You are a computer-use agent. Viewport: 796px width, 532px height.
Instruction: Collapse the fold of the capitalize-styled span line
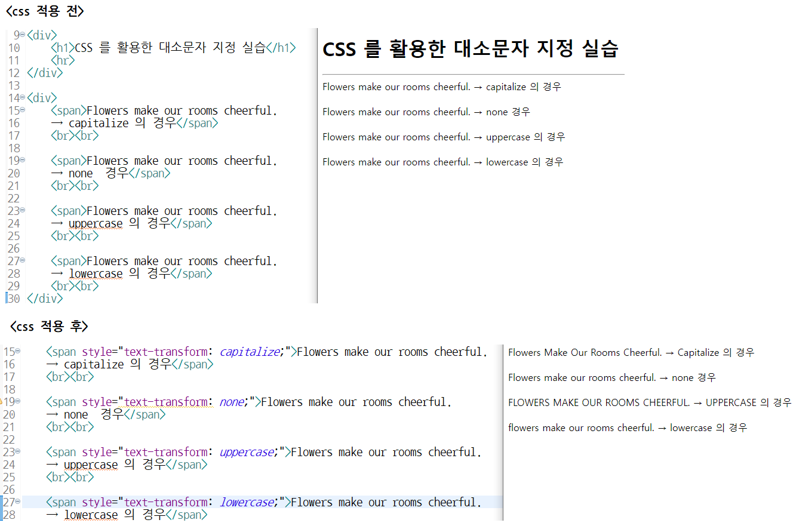point(18,351)
